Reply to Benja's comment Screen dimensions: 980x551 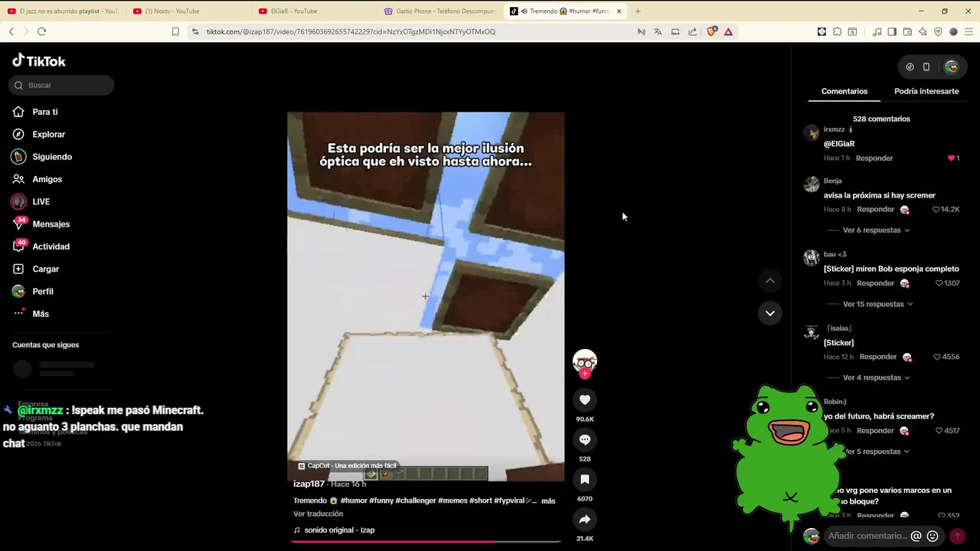875,210
